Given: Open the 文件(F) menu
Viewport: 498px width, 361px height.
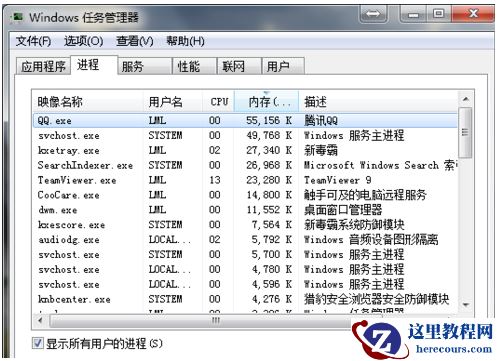Looking at the screenshot, I should point(33,41).
